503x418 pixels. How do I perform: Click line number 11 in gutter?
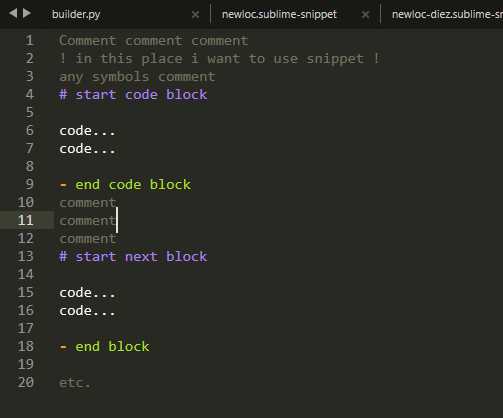[26, 220]
